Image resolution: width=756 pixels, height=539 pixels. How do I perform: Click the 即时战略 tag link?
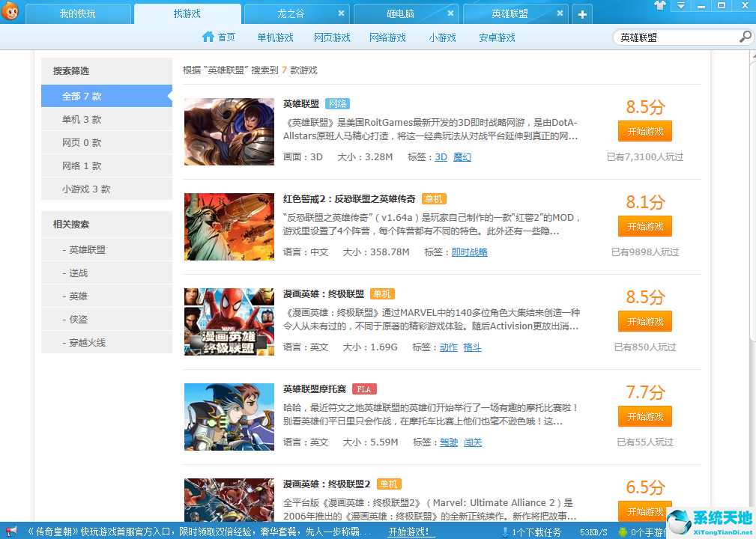(470, 252)
